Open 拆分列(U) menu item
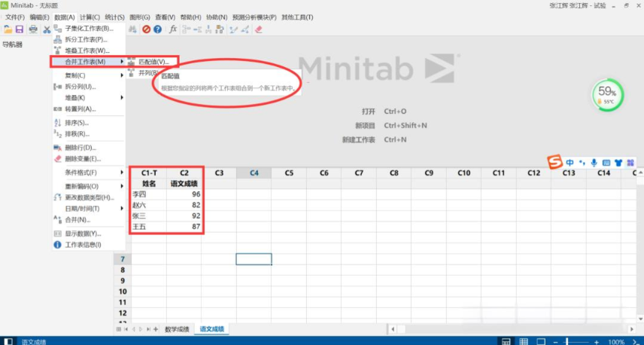644x345 pixels. tap(89, 87)
